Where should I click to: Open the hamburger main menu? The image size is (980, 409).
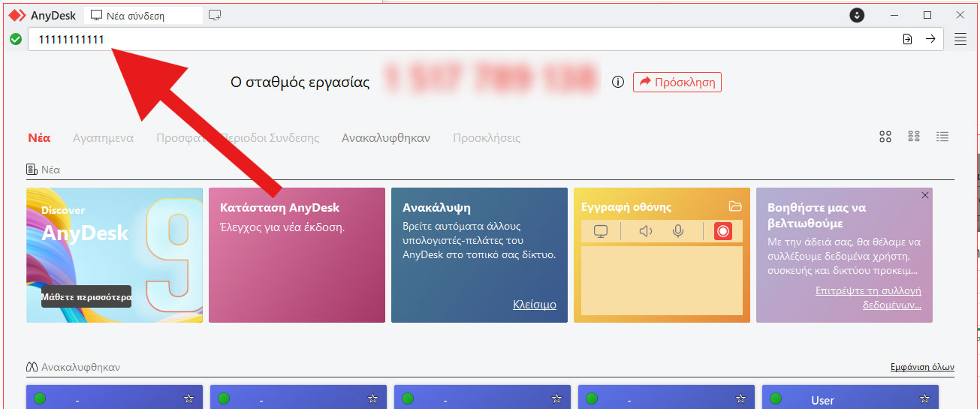point(960,40)
